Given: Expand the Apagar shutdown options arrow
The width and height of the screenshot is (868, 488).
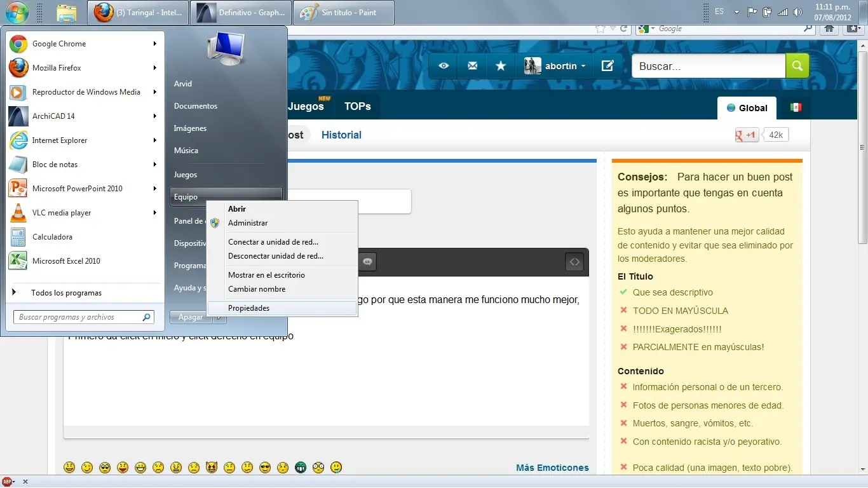Looking at the screenshot, I should (219, 316).
